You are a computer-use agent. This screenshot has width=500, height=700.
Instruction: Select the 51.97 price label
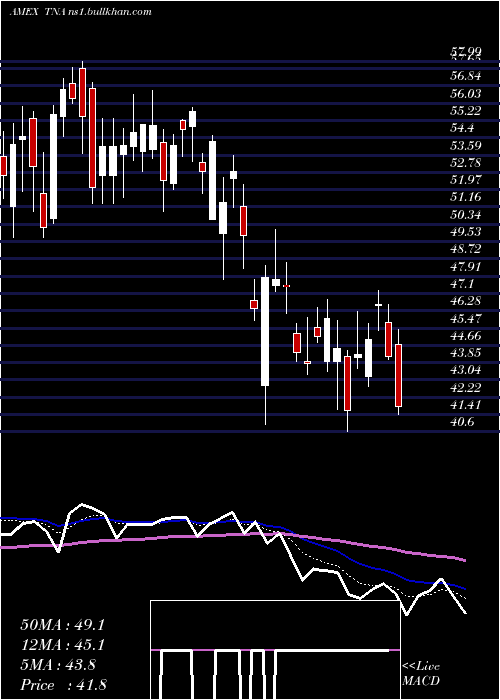[466, 180]
